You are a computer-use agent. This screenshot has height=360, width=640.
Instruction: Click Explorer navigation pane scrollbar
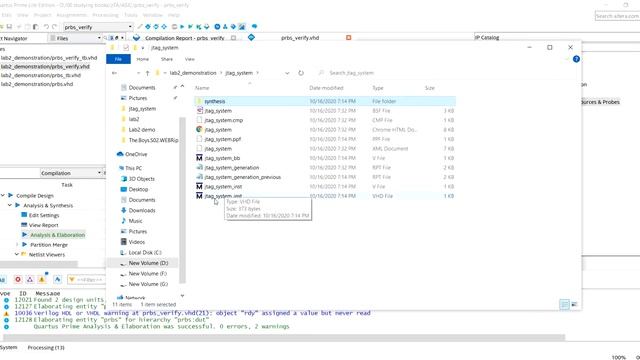point(182,200)
